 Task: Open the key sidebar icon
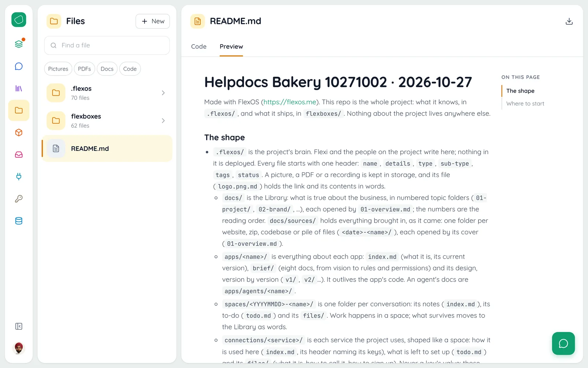pos(19,199)
